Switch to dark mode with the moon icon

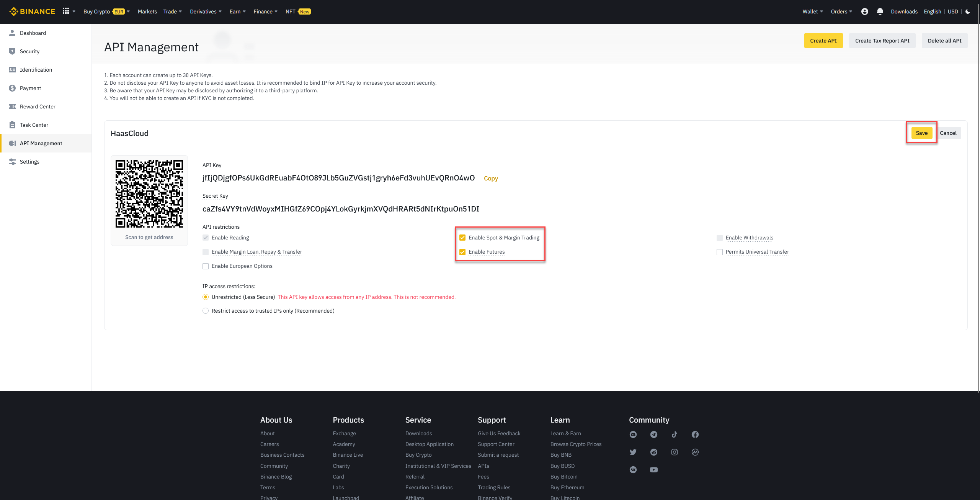[x=968, y=11]
